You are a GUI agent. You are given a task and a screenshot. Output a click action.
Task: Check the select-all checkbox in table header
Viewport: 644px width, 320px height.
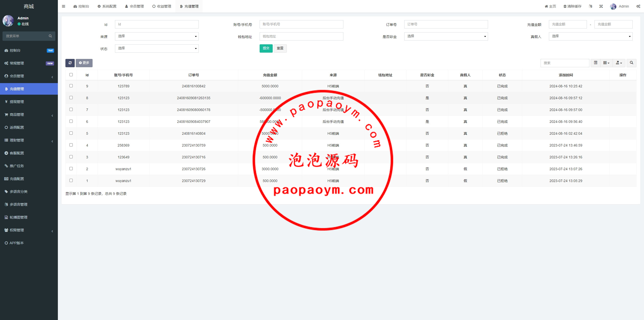pyautogui.click(x=71, y=75)
